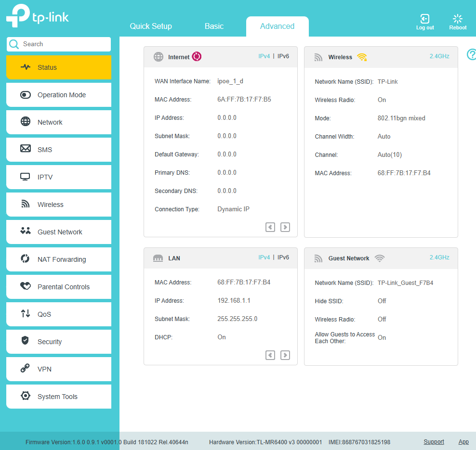
Task: Show IPv6 details in LAN card
Action: tap(283, 257)
